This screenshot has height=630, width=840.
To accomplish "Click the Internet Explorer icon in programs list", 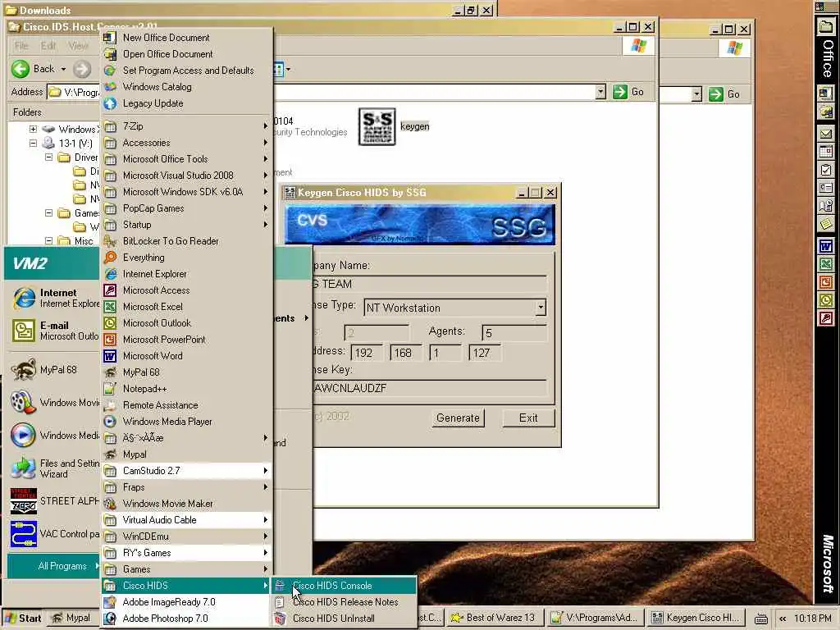I will click(x=110, y=274).
